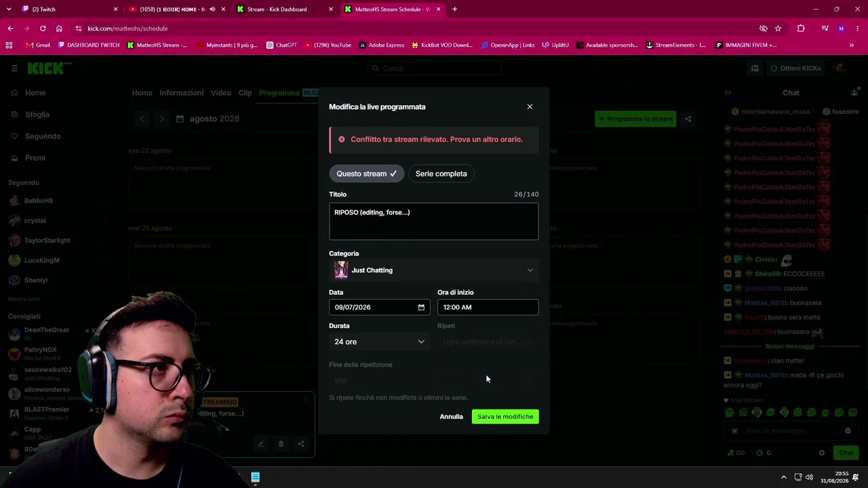Open the Informazioni channel tab
The image size is (868, 488).
[x=182, y=93]
